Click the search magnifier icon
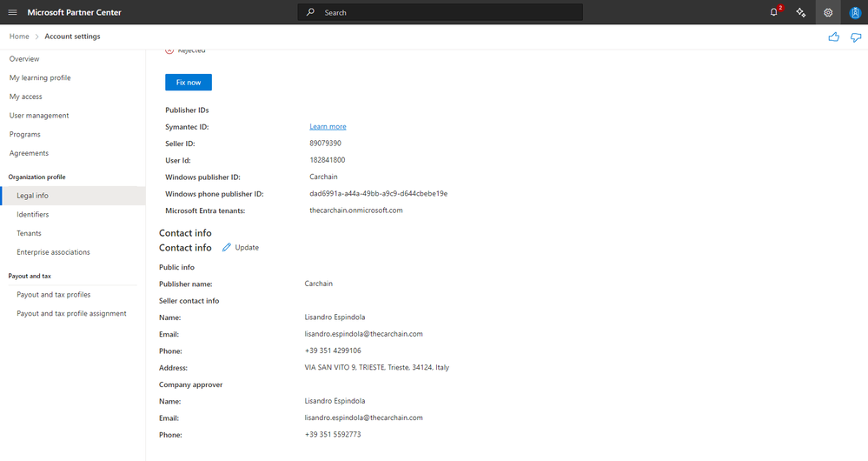The height and width of the screenshot is (461, 868). point(310,12)
